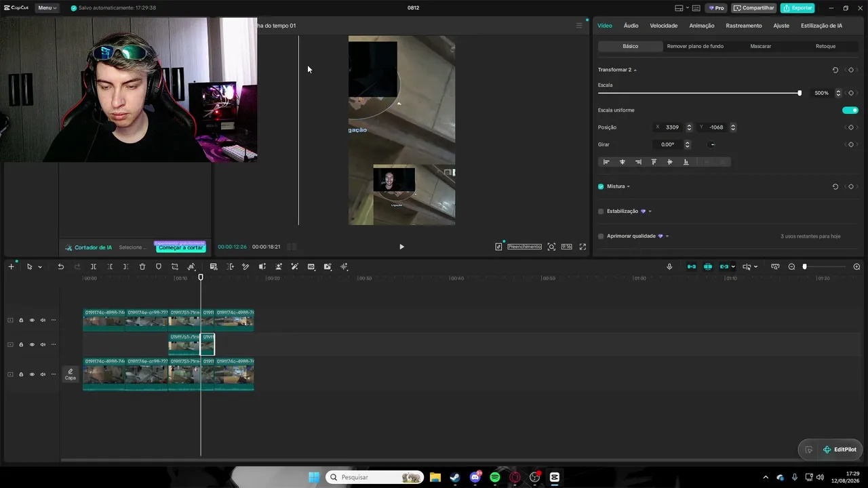This screenshot has height=488, width=868.
Task: Click the 9:16 aspect ratio icon
Action: (566, 247)
